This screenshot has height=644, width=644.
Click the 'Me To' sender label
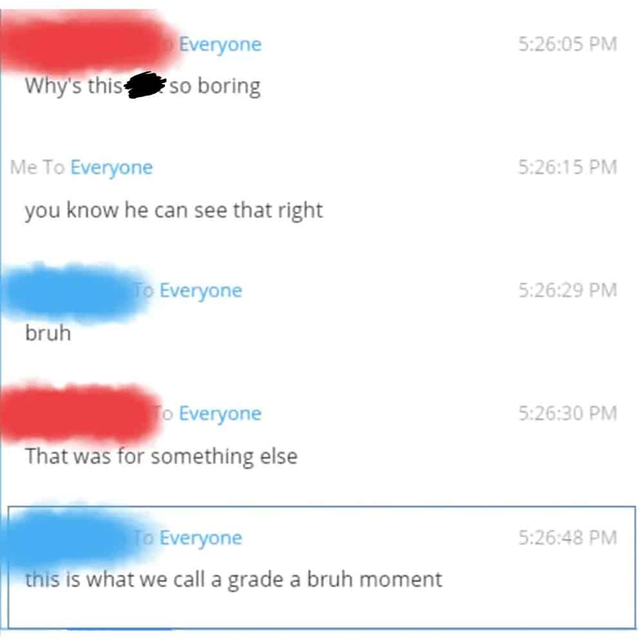37,167
